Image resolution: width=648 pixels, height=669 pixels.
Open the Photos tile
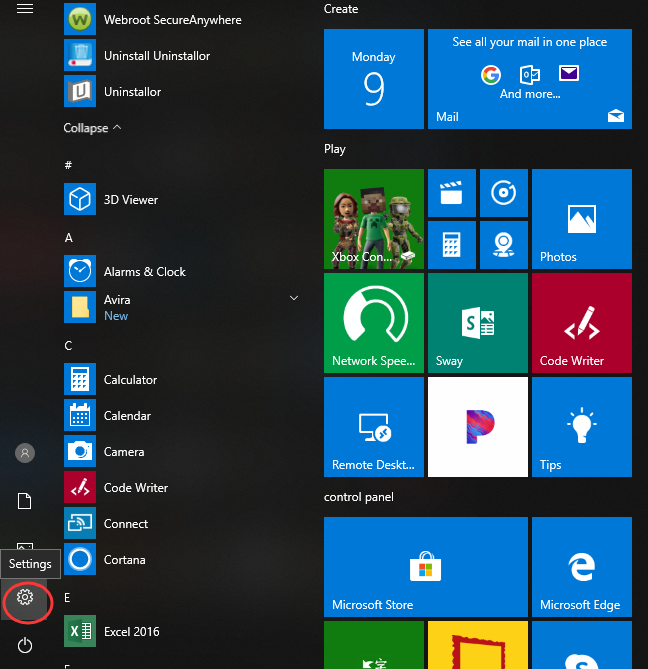point(582,219)
